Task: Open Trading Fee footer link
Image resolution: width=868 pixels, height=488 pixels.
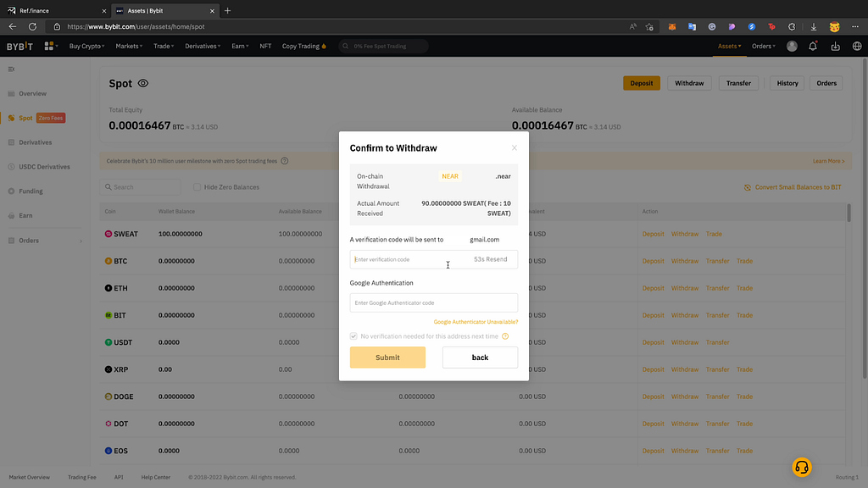Action: (x=82, y=478)
